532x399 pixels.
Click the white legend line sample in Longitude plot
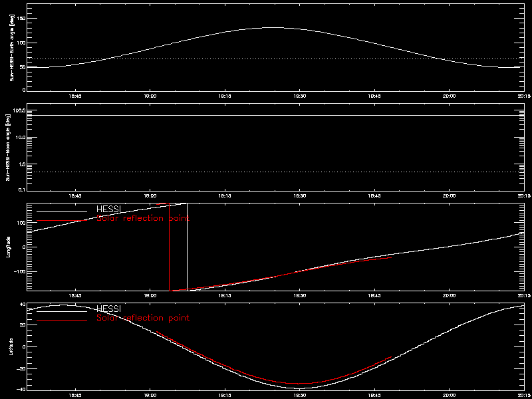[x=61, y=211]
